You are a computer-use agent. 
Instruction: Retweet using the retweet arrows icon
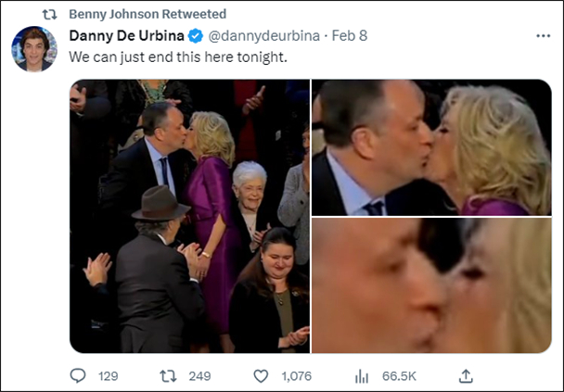coord(168,376)
